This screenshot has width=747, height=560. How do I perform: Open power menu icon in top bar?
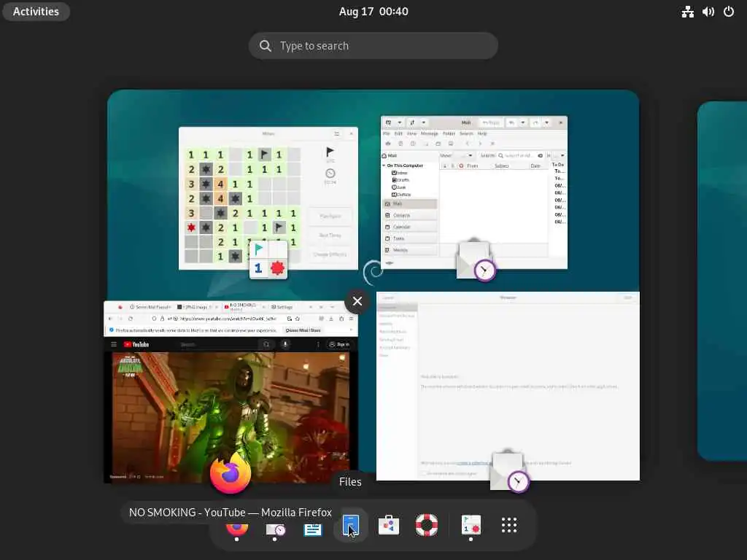[x=729, y=12]
